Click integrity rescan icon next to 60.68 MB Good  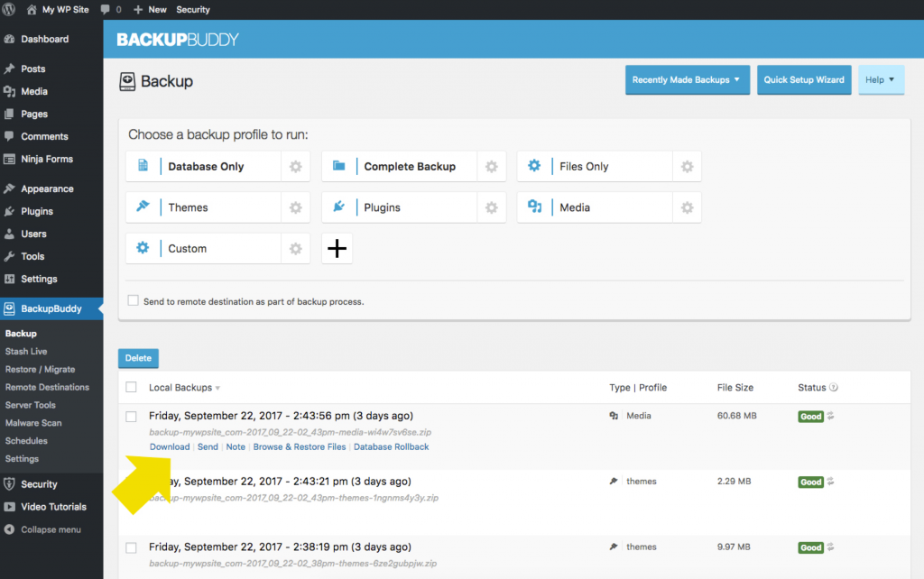[830, 416]
